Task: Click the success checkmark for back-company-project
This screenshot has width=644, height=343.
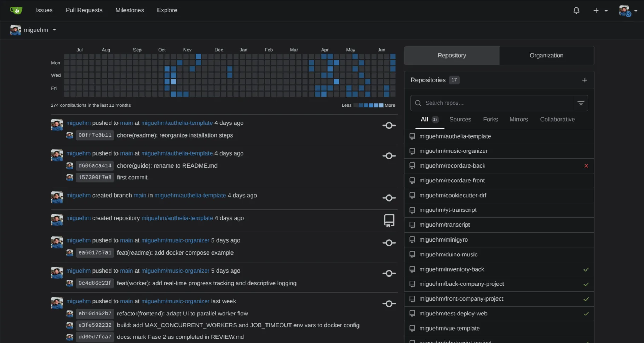Action: click(586, 284)
